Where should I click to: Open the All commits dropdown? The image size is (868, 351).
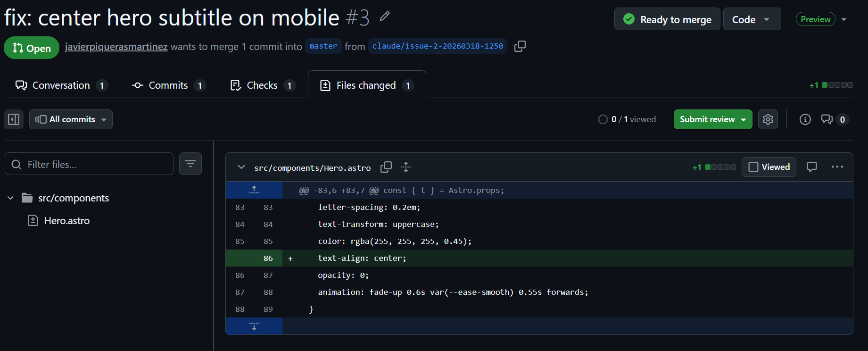point(71,119)
